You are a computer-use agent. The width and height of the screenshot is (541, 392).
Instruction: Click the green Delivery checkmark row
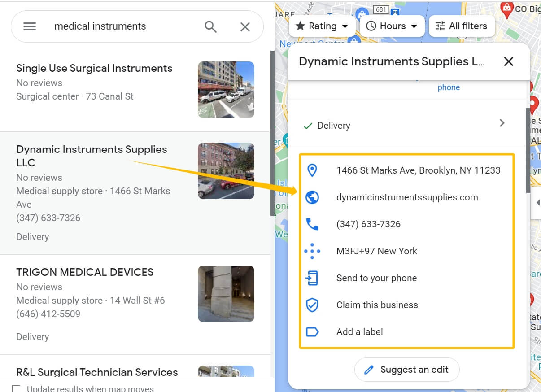pyautogui.click(x=406, y=123)
